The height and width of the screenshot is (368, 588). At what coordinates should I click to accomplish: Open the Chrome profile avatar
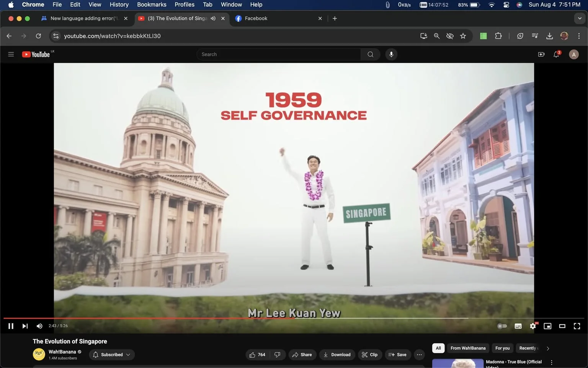[x=564, y=36]
